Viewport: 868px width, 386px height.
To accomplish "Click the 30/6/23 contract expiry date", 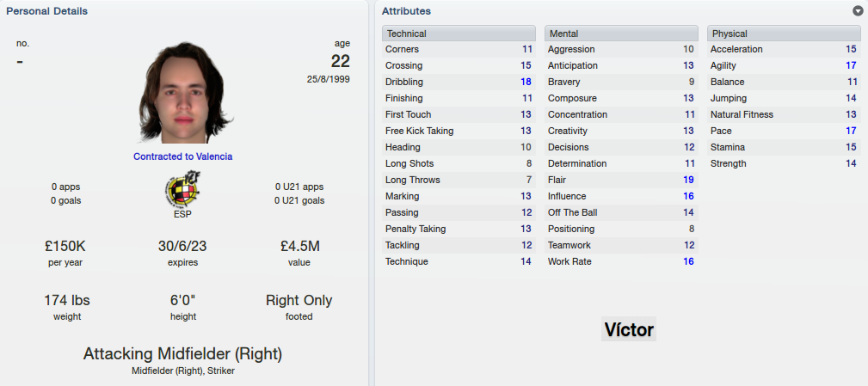I will pos(182,246).
